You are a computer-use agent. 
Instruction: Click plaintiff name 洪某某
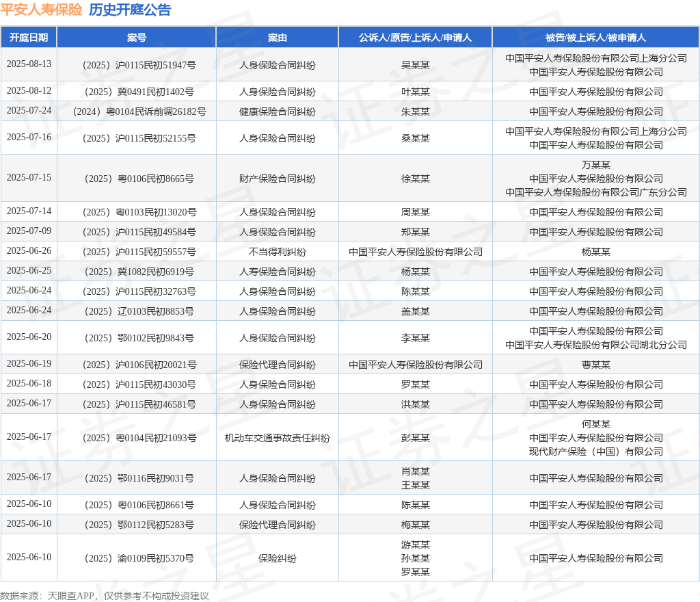tap(415, 404)
